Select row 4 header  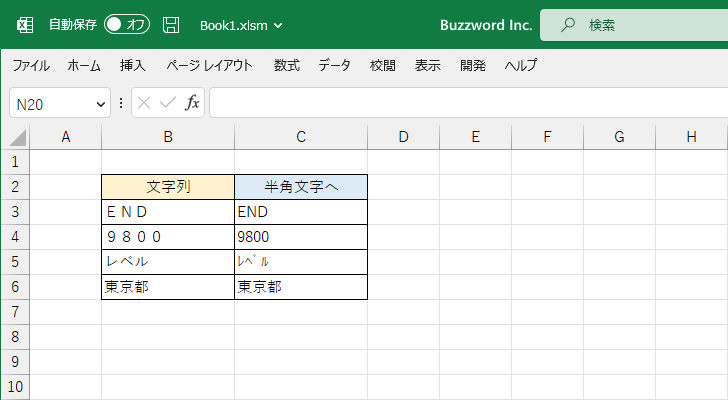click(x=15, y=237)
